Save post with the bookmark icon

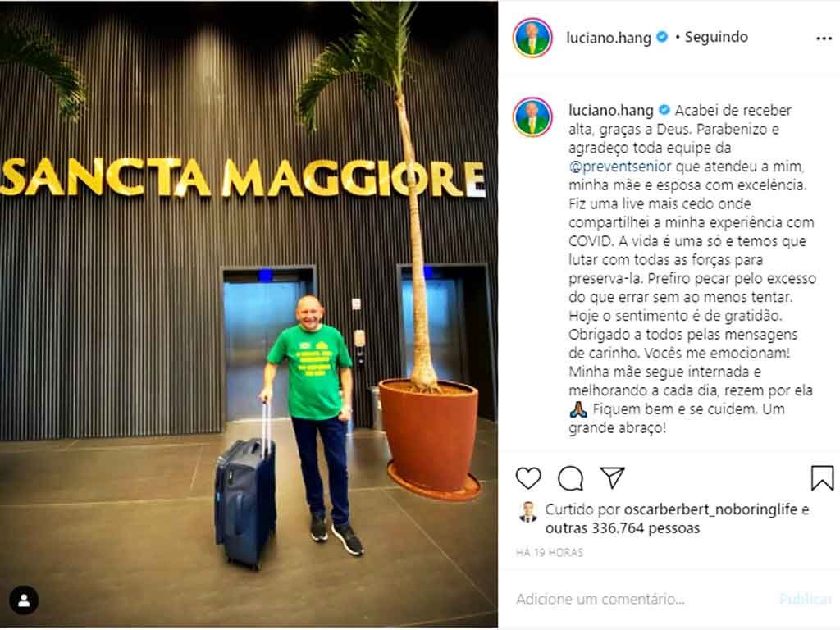coord(822,478)
